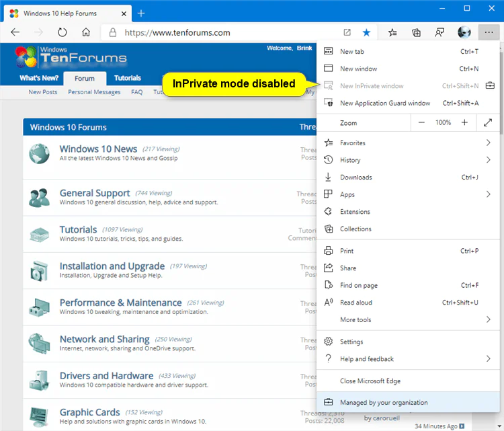Click Managed by your organization
Image resolution: width=504 pixels, height=431 pixels.
pos(408,402)
